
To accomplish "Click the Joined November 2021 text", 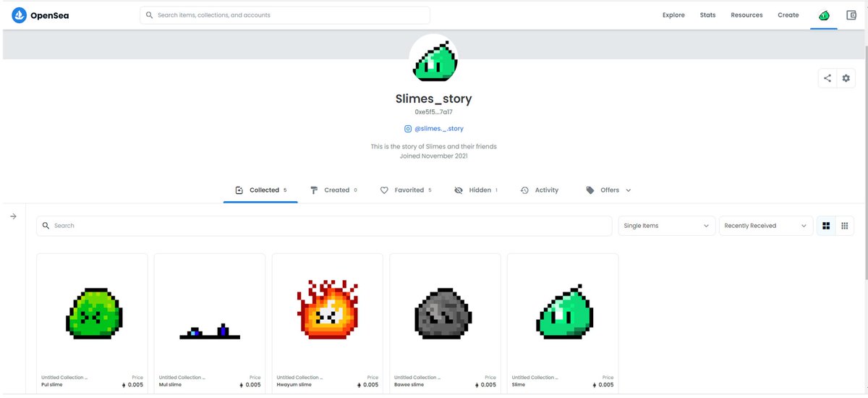I will pyautogui.click(x=434, y=156).
